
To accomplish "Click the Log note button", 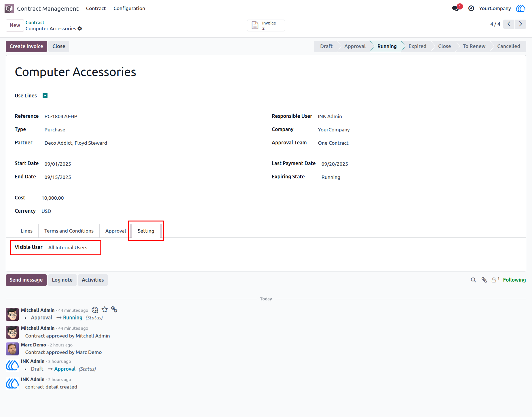I will 62,280.
